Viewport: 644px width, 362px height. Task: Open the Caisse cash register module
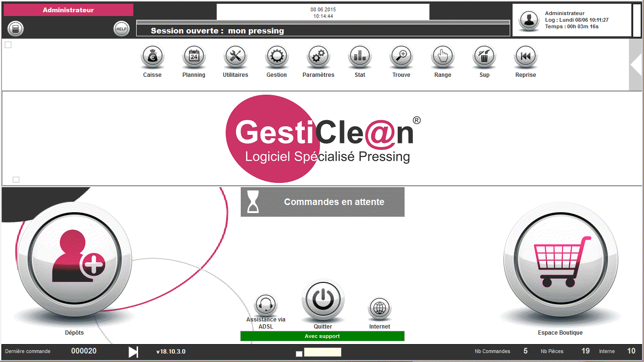(x=152, y=57)
